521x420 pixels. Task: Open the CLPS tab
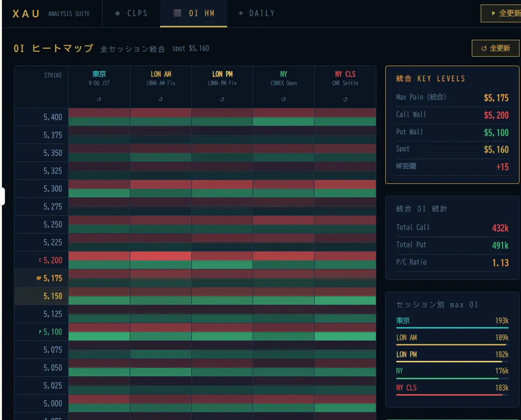[131, 13]
